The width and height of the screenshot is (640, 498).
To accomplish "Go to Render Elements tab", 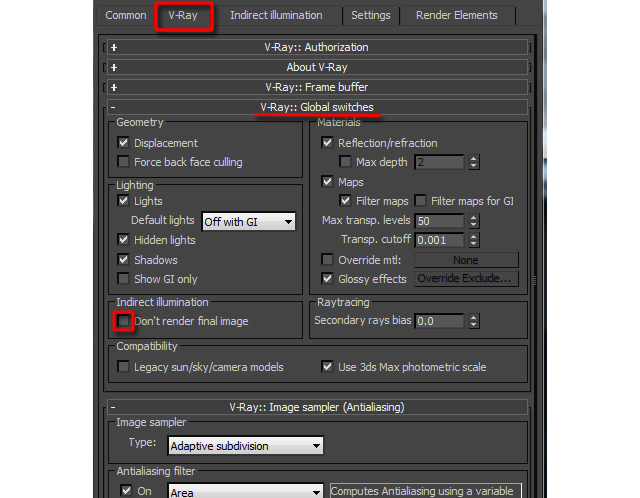I will click(x=456, y=16).
